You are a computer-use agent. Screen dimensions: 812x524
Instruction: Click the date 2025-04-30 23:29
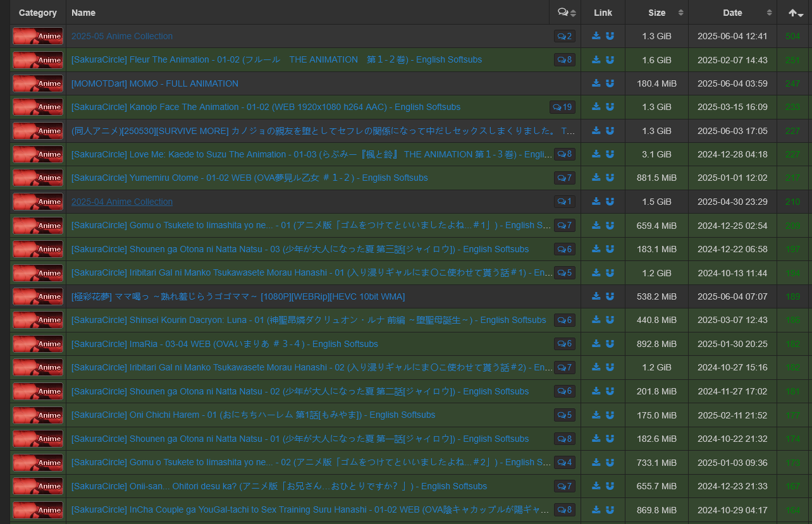732,202
